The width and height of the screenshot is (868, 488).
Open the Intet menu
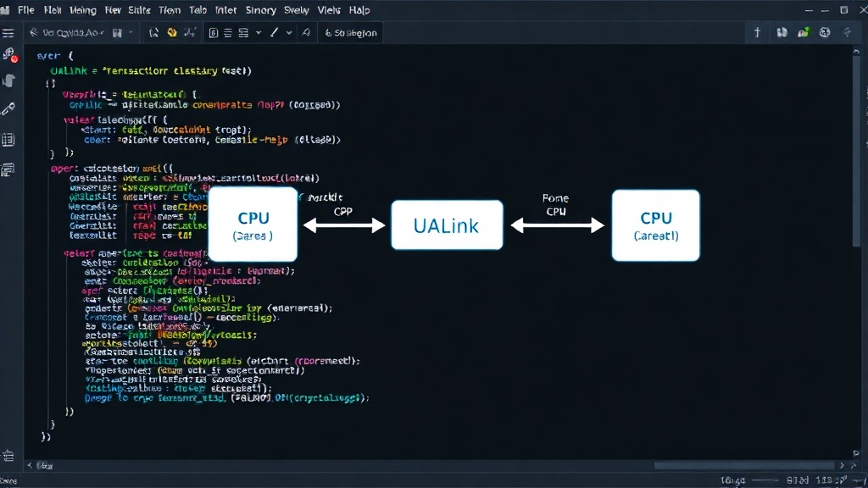(225, 10)
